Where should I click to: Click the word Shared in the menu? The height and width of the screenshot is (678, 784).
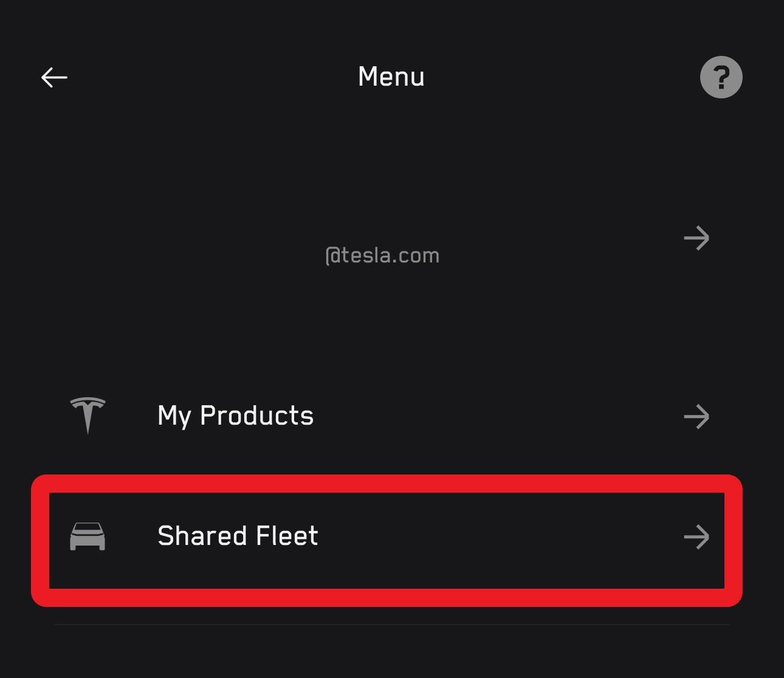(202, 536)
